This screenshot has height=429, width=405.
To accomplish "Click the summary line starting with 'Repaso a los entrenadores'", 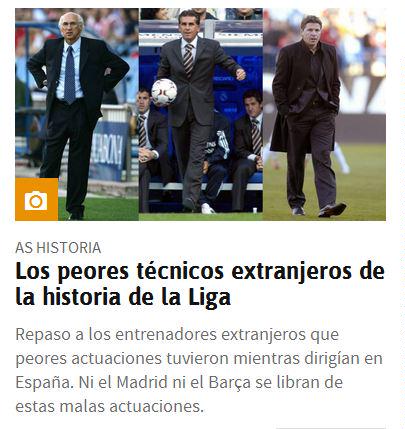I will pos(177,334).
